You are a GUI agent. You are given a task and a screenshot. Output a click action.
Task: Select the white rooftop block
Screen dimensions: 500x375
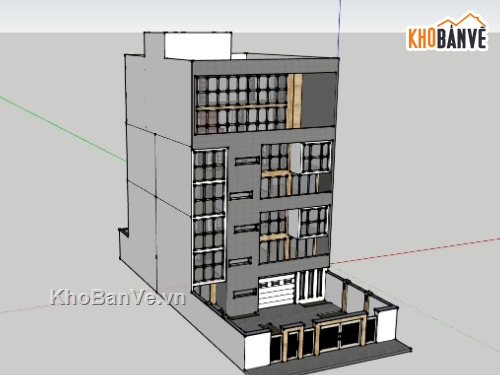click(198, 46)
